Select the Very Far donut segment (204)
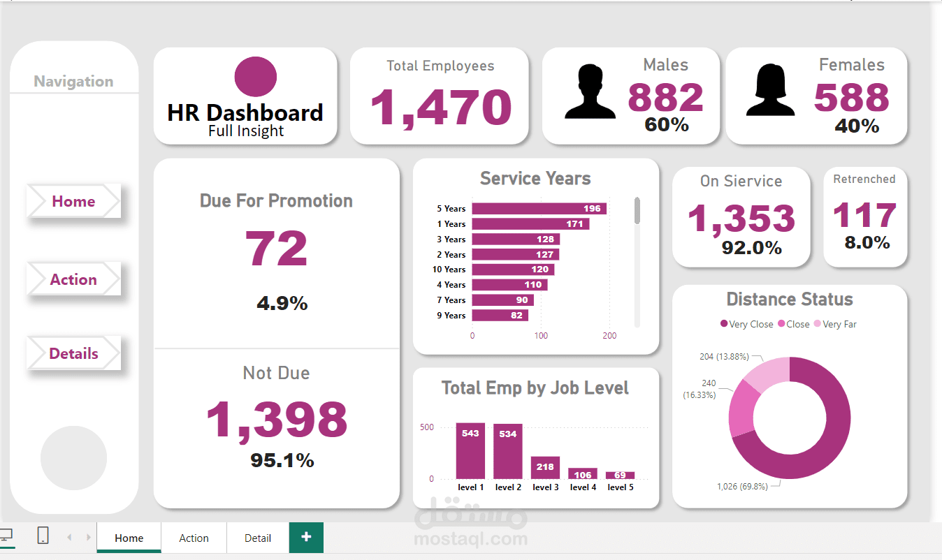The width and height of the screenshot is (942, 560). click(x=769, y=374)
